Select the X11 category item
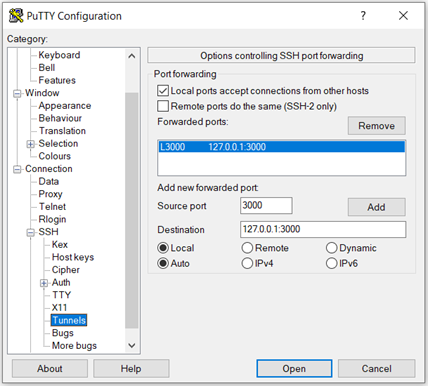This screenshot has width=428, height=386. pyautogui.click(x=59, y=307)
